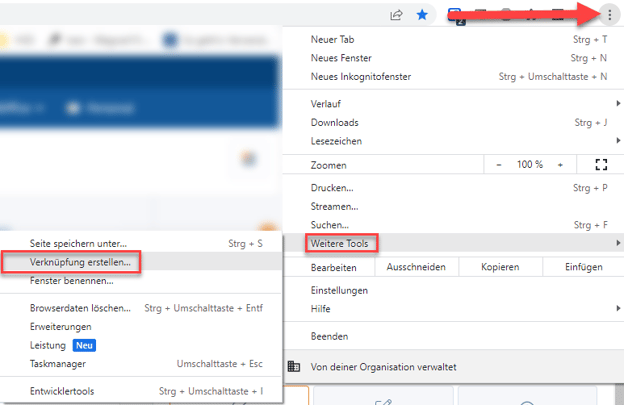624x405 pixels.
Task: Click the Einfügen button
Action: point(582,267)
